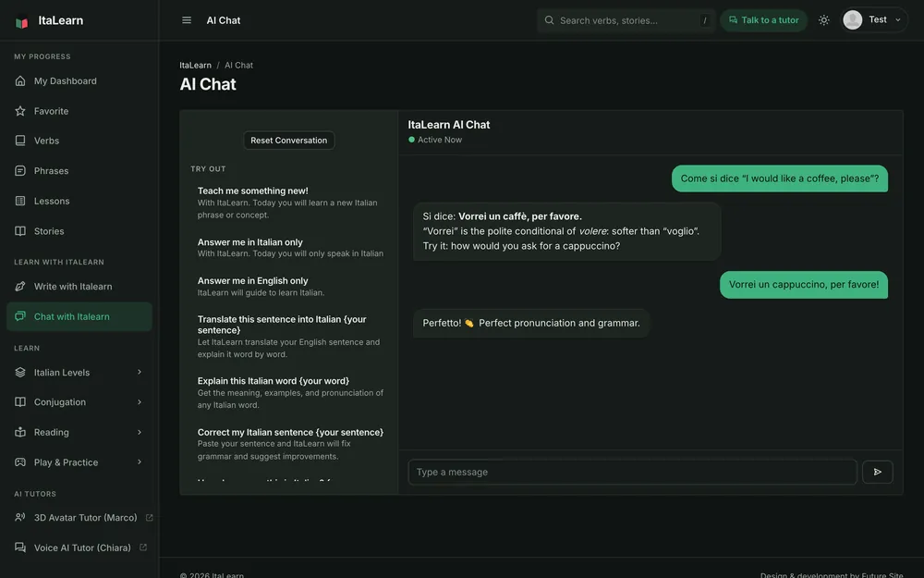The image size is (924, 578).
Task: Click the TRY OUT section label
Action: coord(208,168)
